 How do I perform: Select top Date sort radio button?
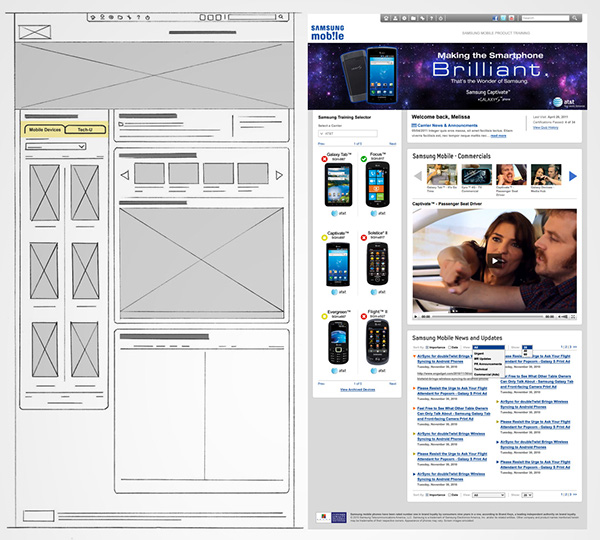point(450,347)
